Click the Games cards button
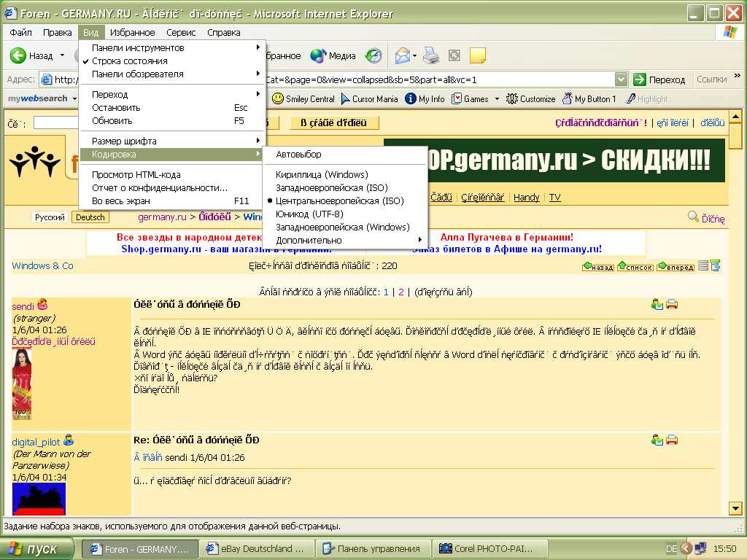747x560 pixels. 470,98
